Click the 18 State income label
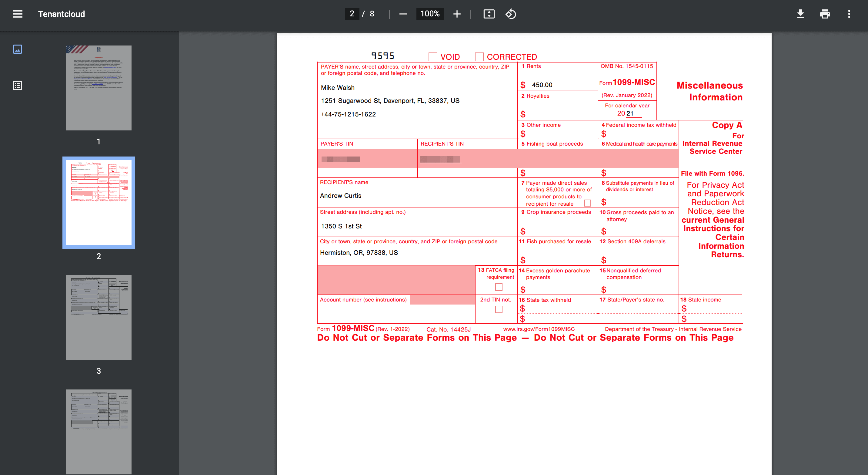The height and width of the screenshot is (475, 868). point(700,300)
